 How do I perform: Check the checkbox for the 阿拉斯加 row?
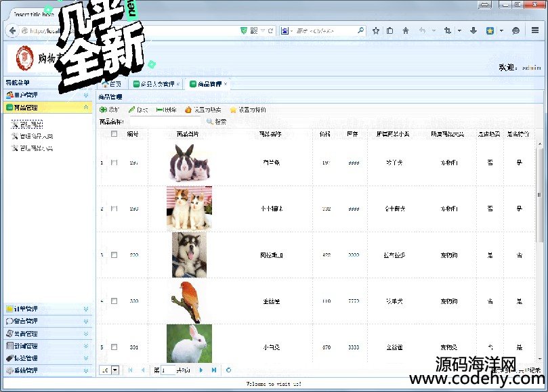[114, 255]
